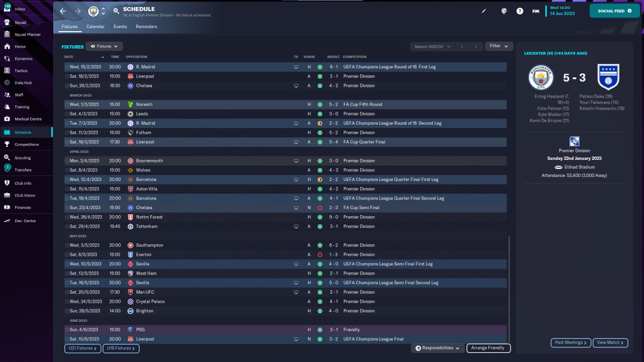Expand the club switcher chevrons beside badge

click(103, 11)
